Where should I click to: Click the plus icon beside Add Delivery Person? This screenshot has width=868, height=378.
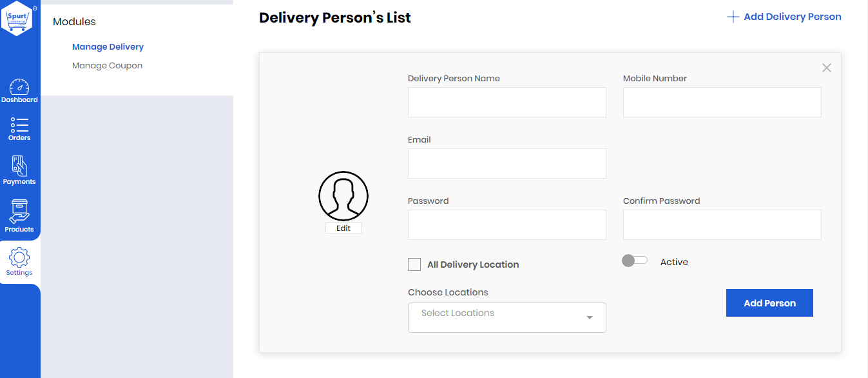tap(733, 17)
